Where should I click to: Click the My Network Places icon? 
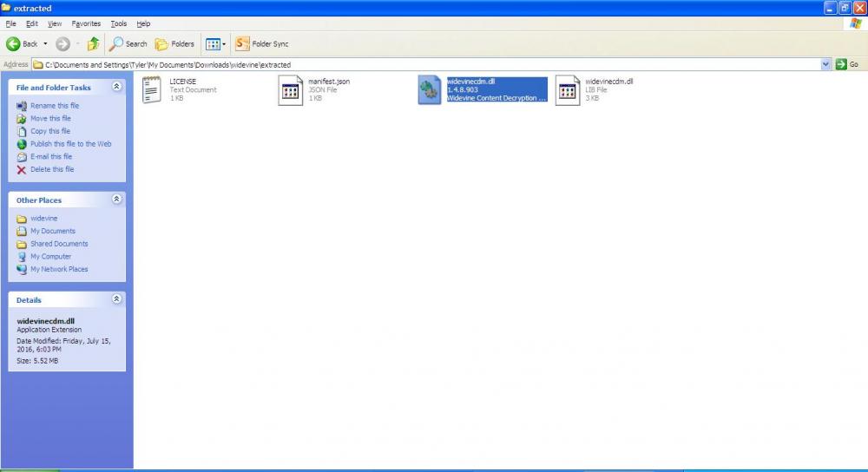22,270
